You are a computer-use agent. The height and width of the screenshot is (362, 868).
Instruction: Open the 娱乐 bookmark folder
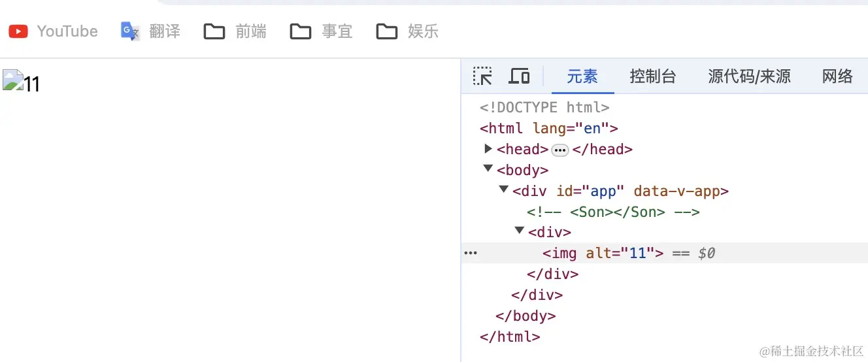408,31
